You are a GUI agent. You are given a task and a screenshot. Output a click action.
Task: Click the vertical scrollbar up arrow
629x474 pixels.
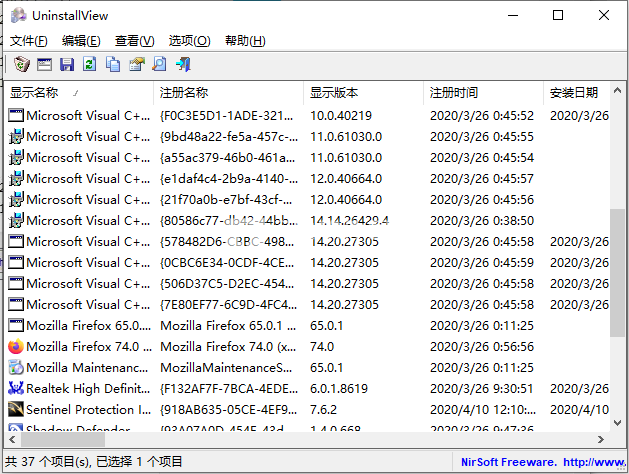click(x=617, y=90)
